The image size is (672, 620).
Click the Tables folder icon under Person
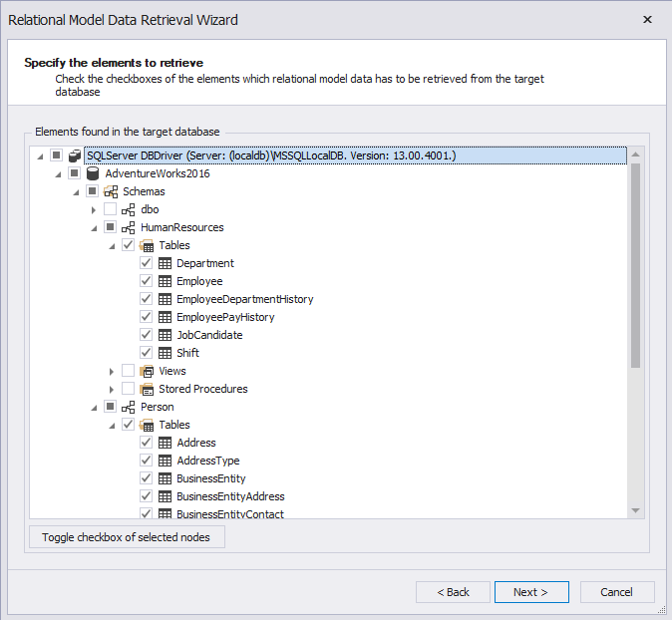(147, 425)
